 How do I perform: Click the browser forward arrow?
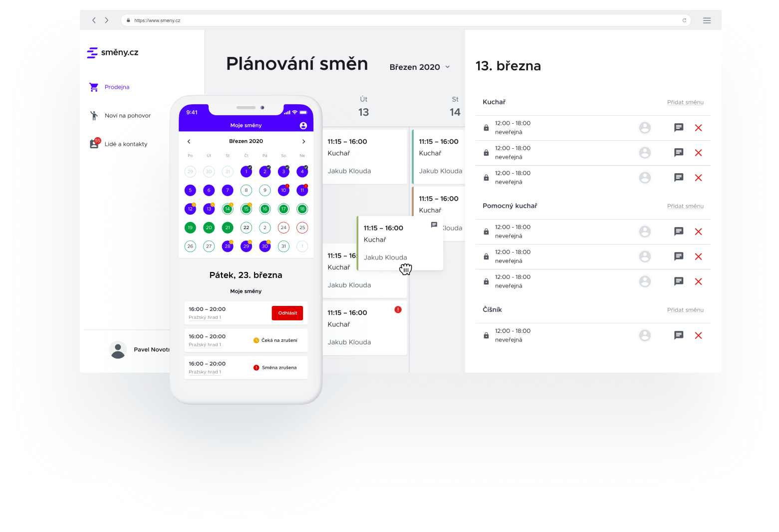coord(106,20)
